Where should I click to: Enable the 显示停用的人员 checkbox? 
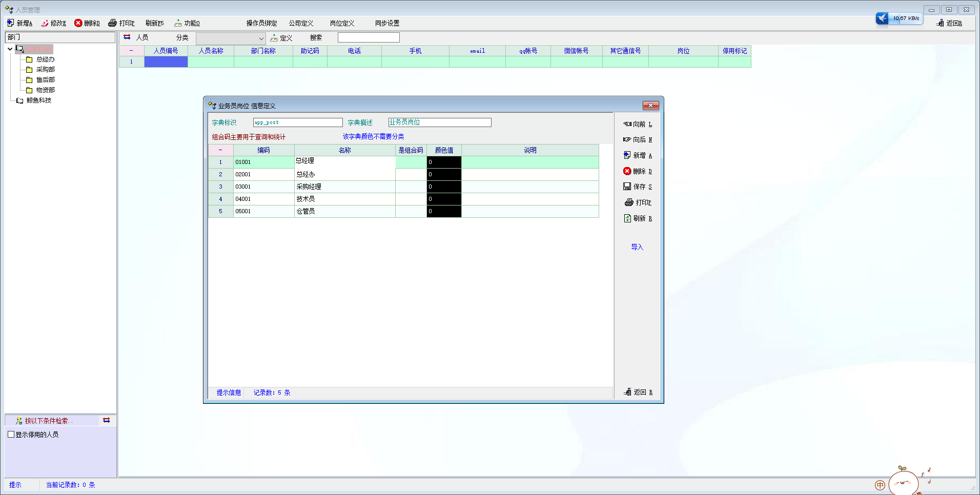[11, 435]
